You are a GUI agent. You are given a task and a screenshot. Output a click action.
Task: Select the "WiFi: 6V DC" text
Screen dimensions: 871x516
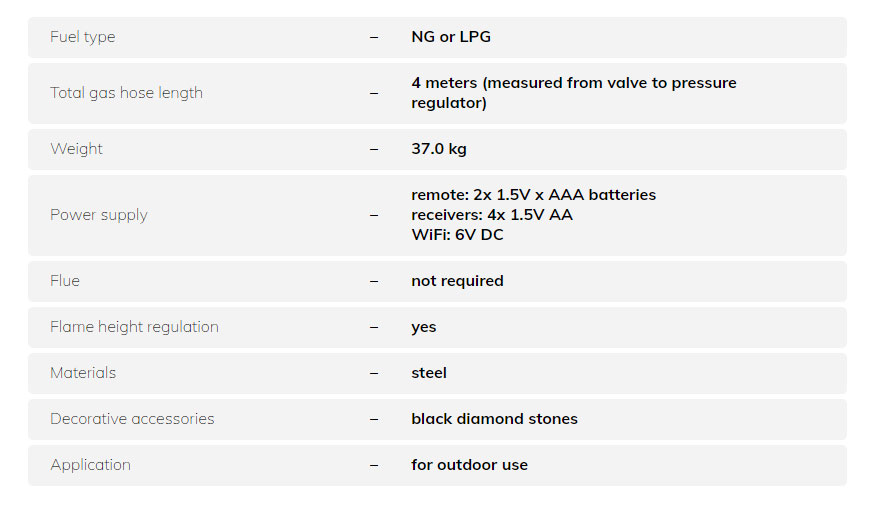[457, 235]
